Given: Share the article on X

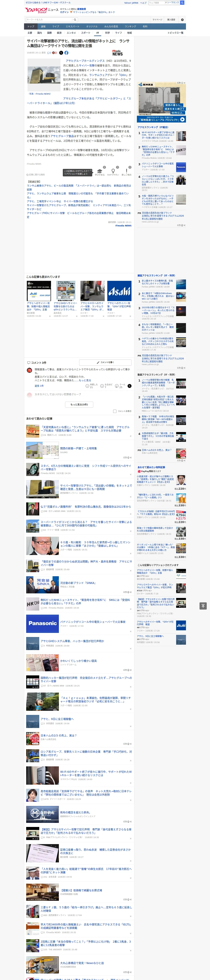Looking at the screenshot, I should coord(61,53).
